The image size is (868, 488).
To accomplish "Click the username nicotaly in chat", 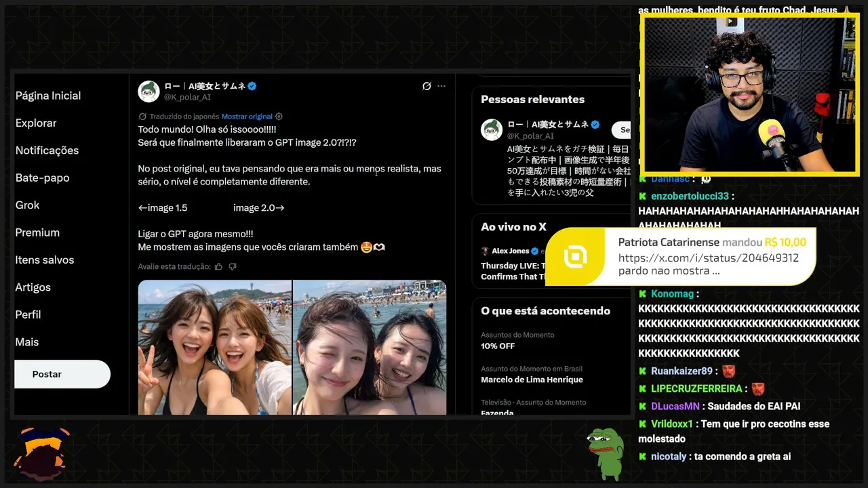I will 669,457.
